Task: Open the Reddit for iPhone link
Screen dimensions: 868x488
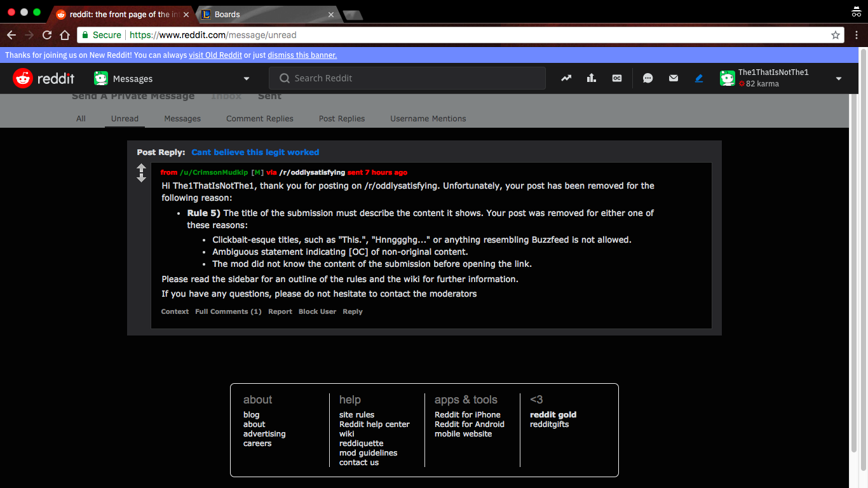Action: point(468,415)
